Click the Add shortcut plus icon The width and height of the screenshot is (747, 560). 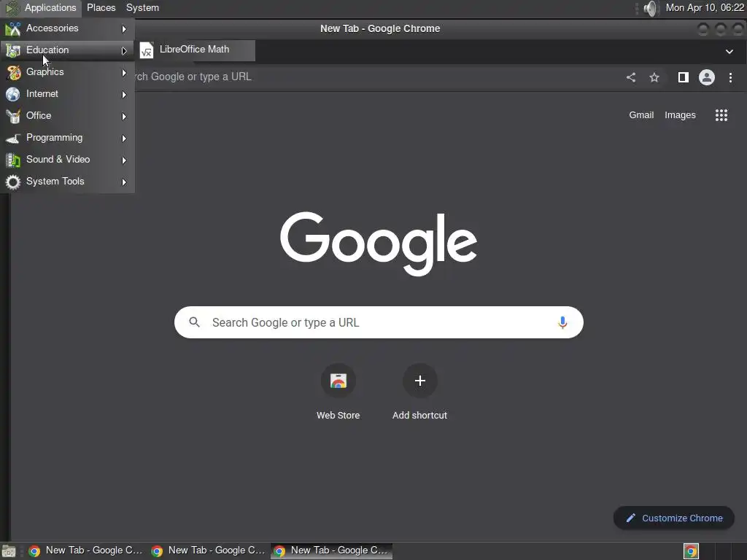pyautogui.click(x=419, y=381)
